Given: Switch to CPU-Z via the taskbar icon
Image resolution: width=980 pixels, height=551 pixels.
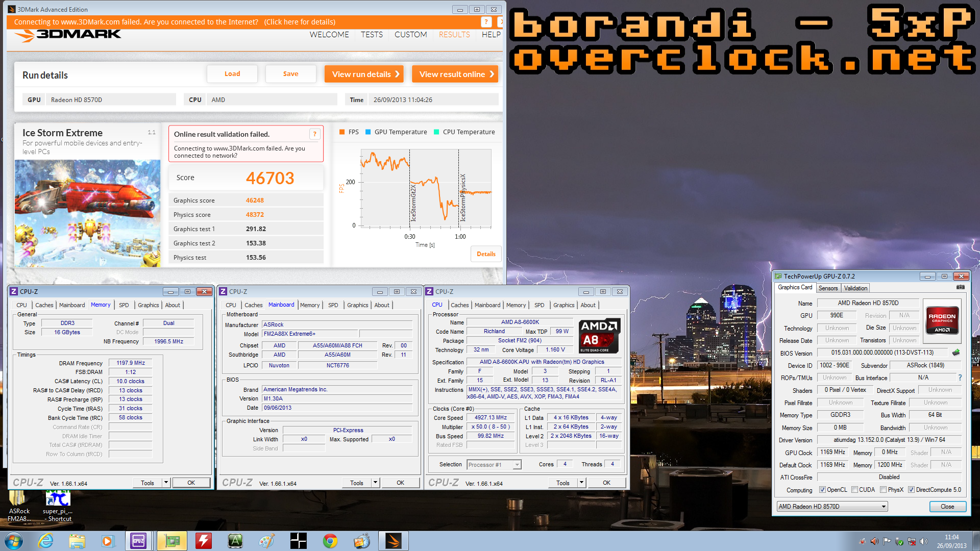Looking at the screenshot, I should pyautogui.click(x=139, y=541).
